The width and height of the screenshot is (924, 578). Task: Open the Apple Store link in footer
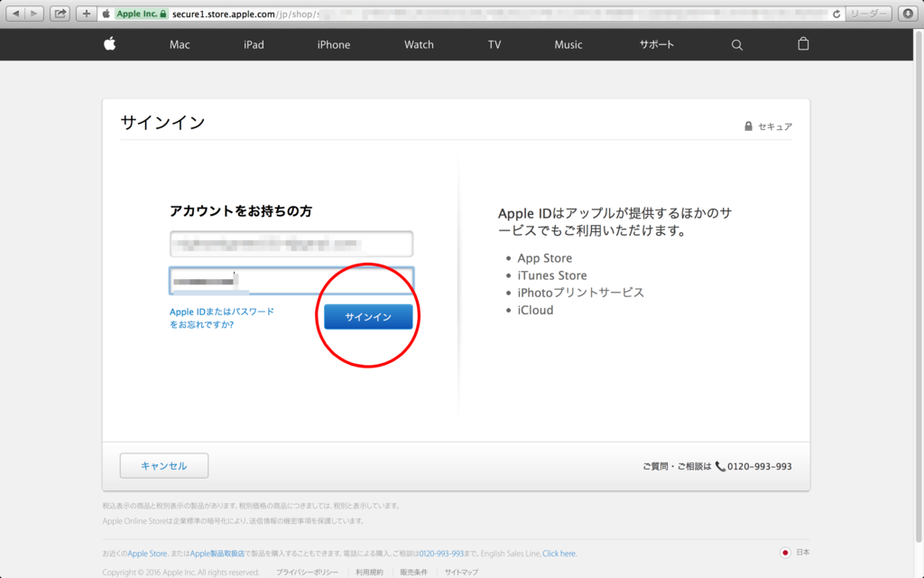pyautogui.click(x=147, y=554)
